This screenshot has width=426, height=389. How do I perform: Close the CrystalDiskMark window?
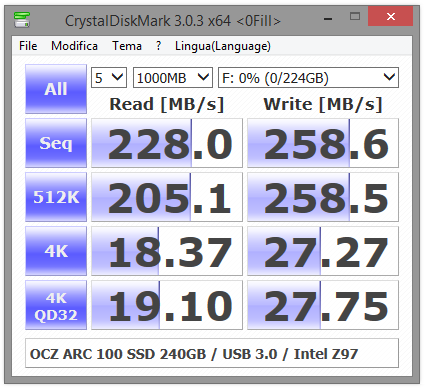click(x=391, y=16)
